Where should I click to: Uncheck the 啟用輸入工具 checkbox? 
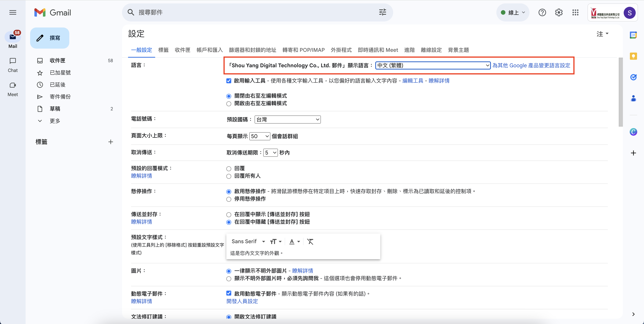click(228, 81)
